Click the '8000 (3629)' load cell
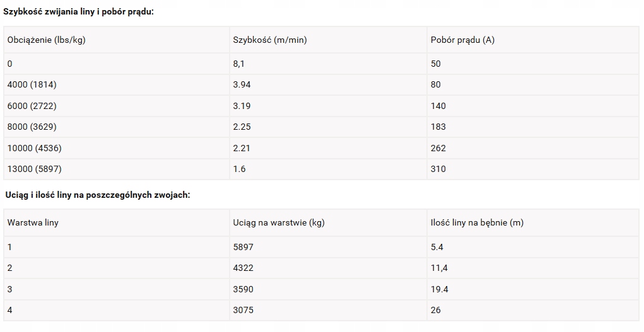 click(32, 127)
